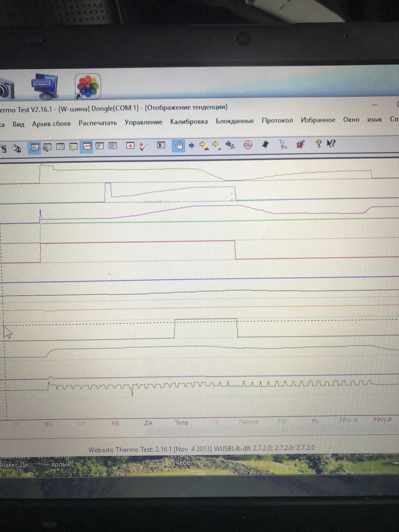Click the FPW-R trend legend label
Viewport: 399px width, 532px height.
(x=348, y=420)
